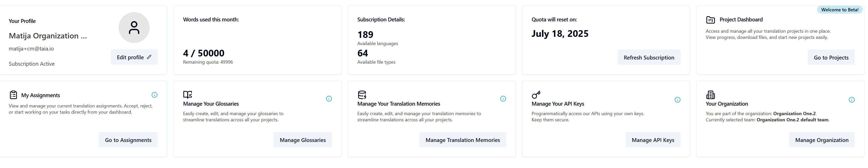
Task: Show info for Manage Your API Keys
Action: (x=677, y=100)
